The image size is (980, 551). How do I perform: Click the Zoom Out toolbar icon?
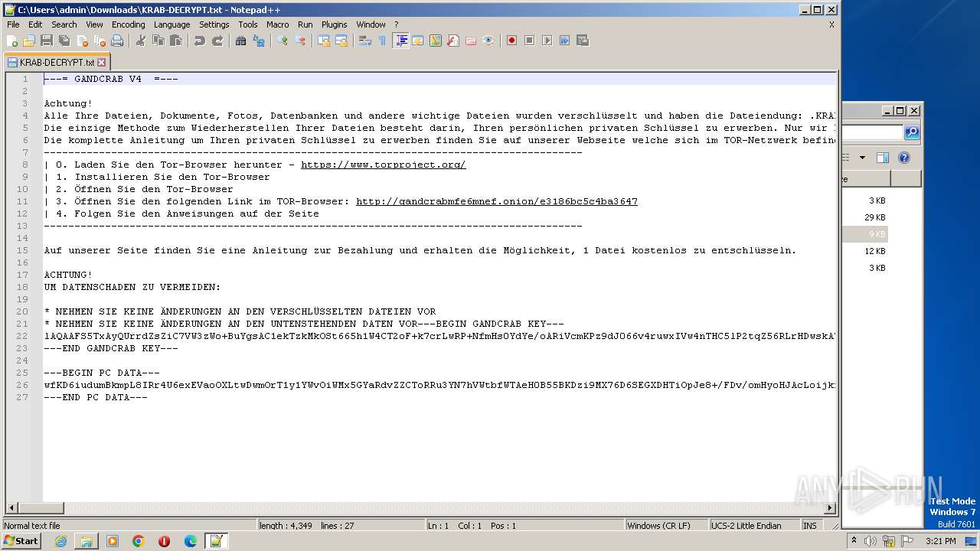(x=300, y=41)
